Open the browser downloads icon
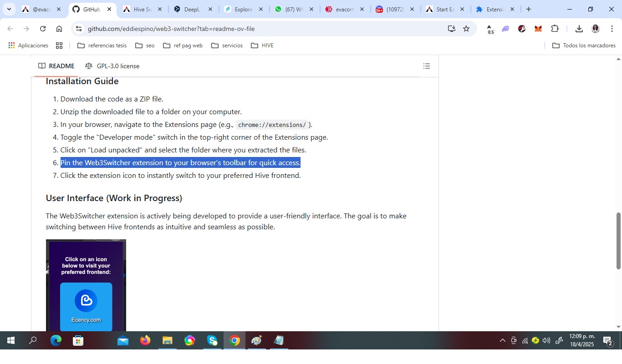 tap(579, 29)
